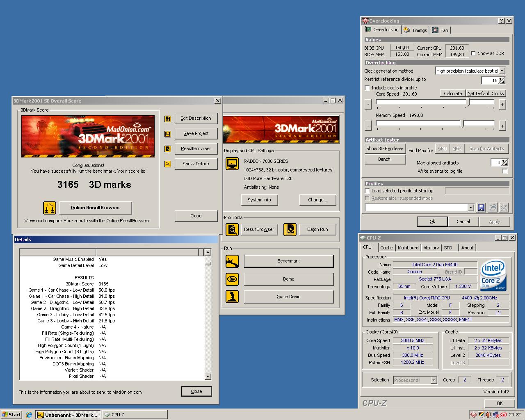Expand the profile name dropdown in Overclocking
This screenshot has width=525, height=420.
point(471,208)
